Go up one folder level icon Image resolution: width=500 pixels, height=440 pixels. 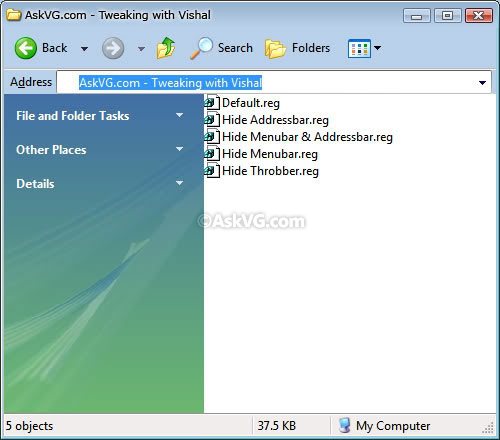(166, 48)
